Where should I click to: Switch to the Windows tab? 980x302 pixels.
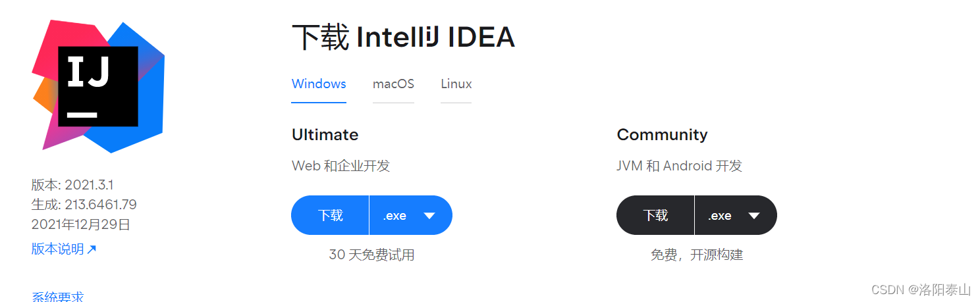pyautogui.click(x=319, y=84)
